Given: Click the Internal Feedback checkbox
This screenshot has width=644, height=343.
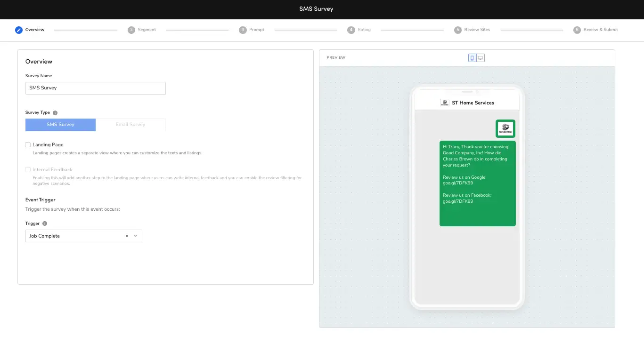Looking at the screenshot, I should 28,169.
